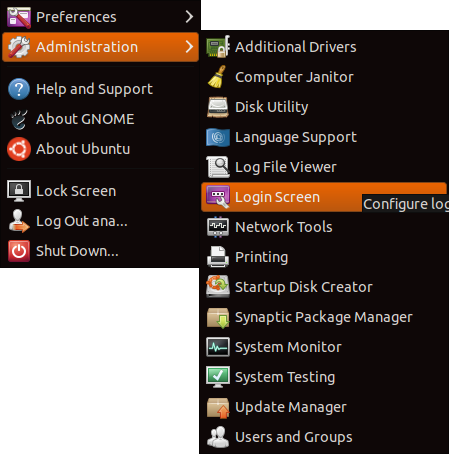The image size is (449, 454).
Task: Click the System Monitor graph icon
Action: click(218, 347)
